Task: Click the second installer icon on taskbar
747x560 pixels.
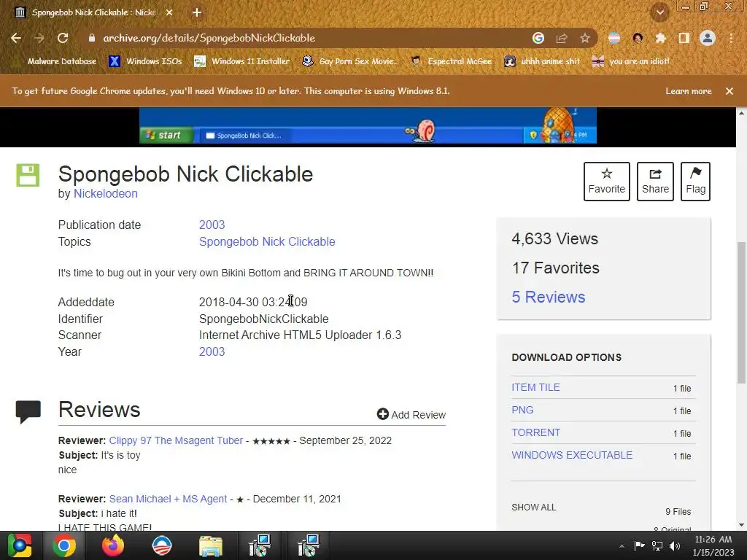Action: pos(309,545)
